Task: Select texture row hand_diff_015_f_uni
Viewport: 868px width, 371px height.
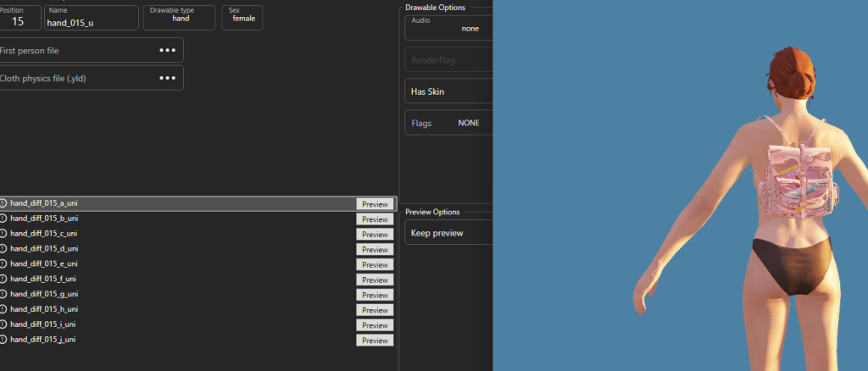Action: coord(198,279)
